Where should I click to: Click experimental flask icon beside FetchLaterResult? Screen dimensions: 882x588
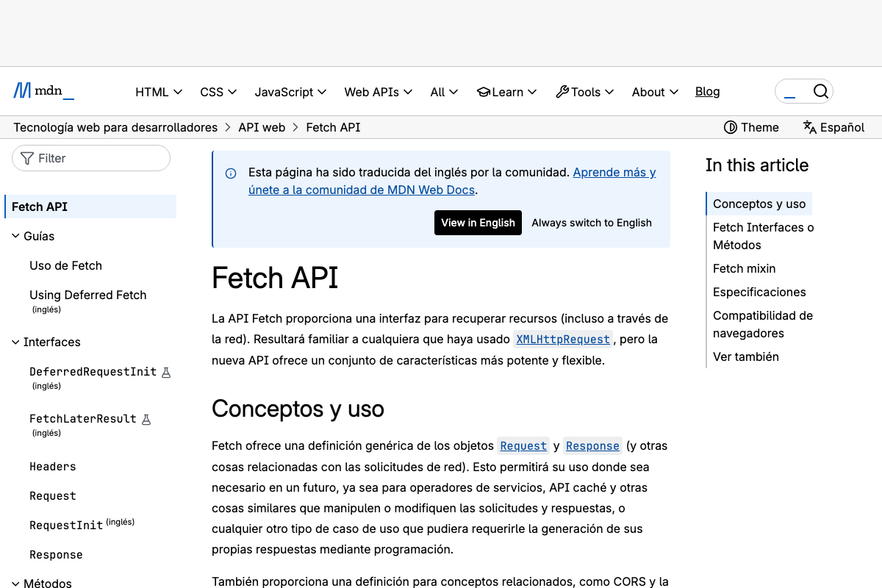(146, 420)
